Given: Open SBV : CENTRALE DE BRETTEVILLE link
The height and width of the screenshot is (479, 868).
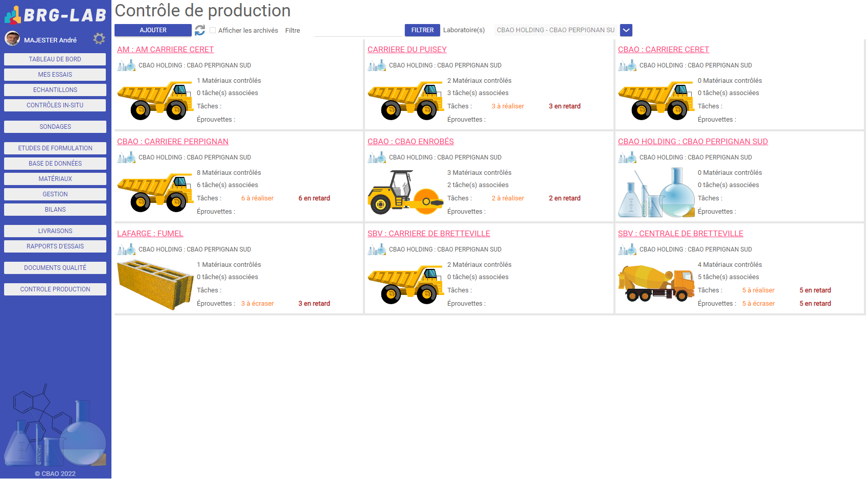Looking at the screenshot, I should click(x=680, y=234).
